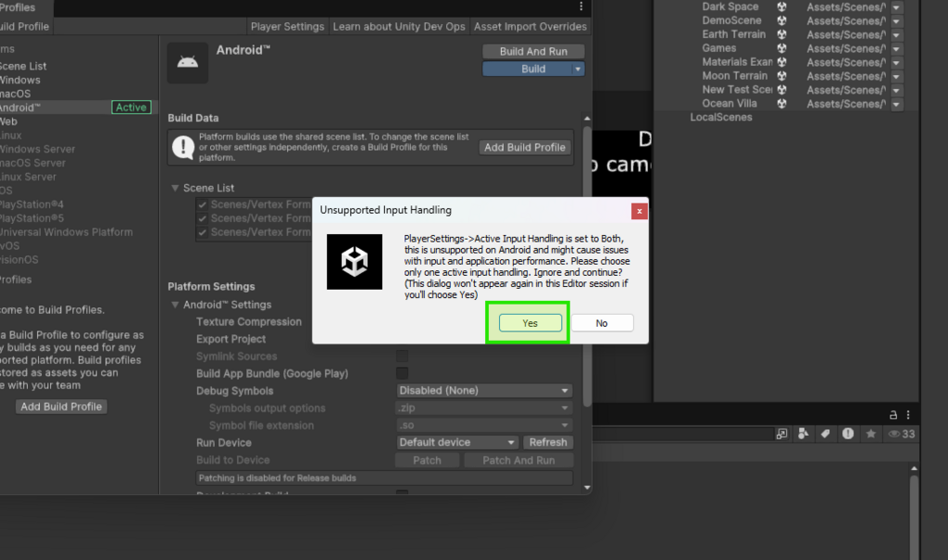Screen dimensions: 948x560
Task: Click the favorites star icon
Action: (x=870, y=433)
